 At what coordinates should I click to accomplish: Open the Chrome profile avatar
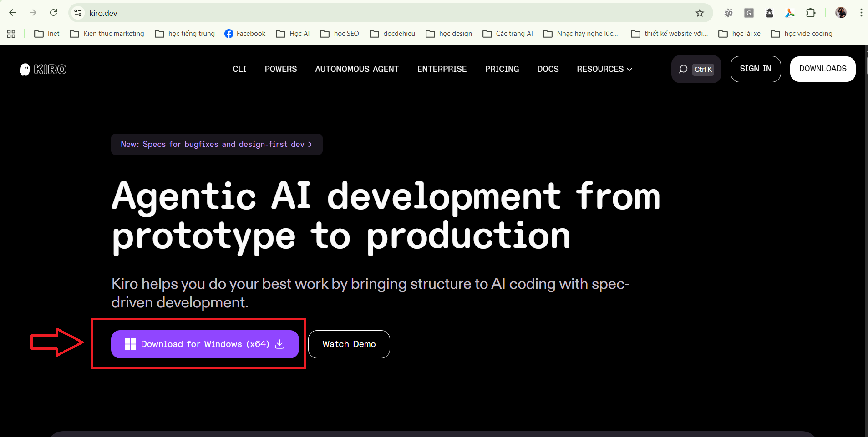point(841,13)
